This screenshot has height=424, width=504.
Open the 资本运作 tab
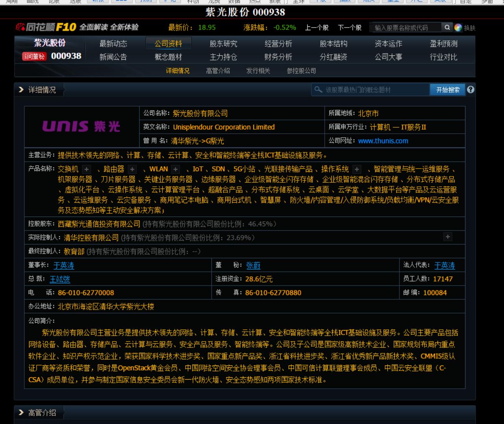(x=388, y=44)
